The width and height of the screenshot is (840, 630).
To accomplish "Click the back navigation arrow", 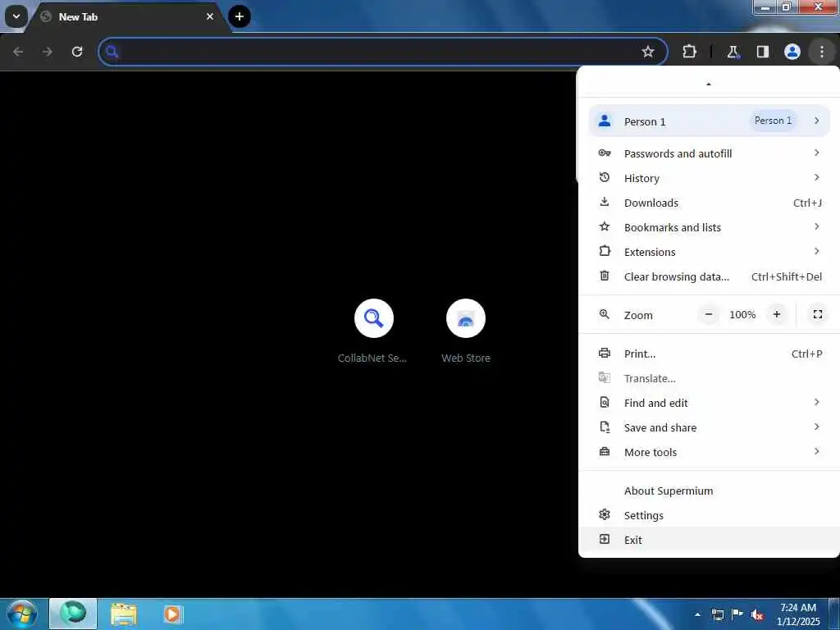I will (18, 52).
